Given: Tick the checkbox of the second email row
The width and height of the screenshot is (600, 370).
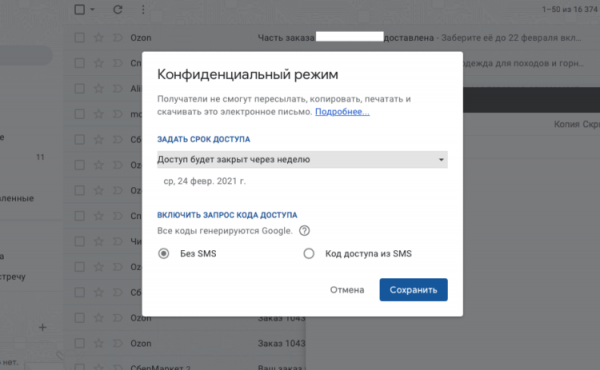Looking at the screenshot, I should [80, 63].
